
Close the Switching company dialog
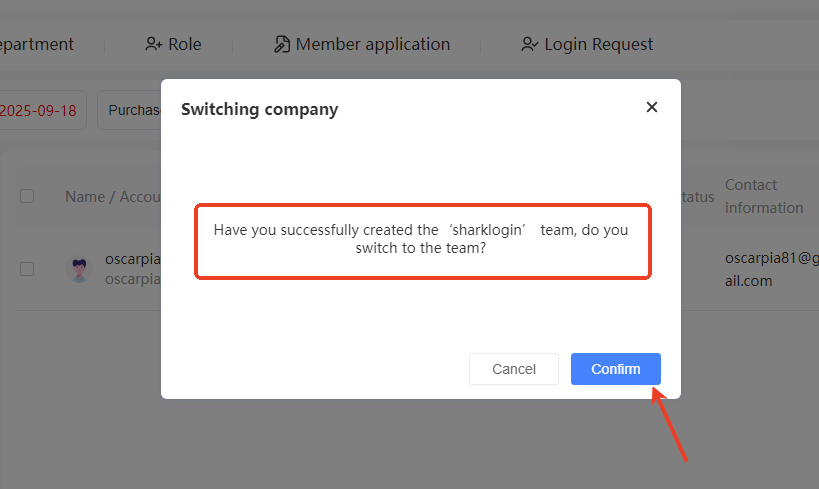[652, 107]
